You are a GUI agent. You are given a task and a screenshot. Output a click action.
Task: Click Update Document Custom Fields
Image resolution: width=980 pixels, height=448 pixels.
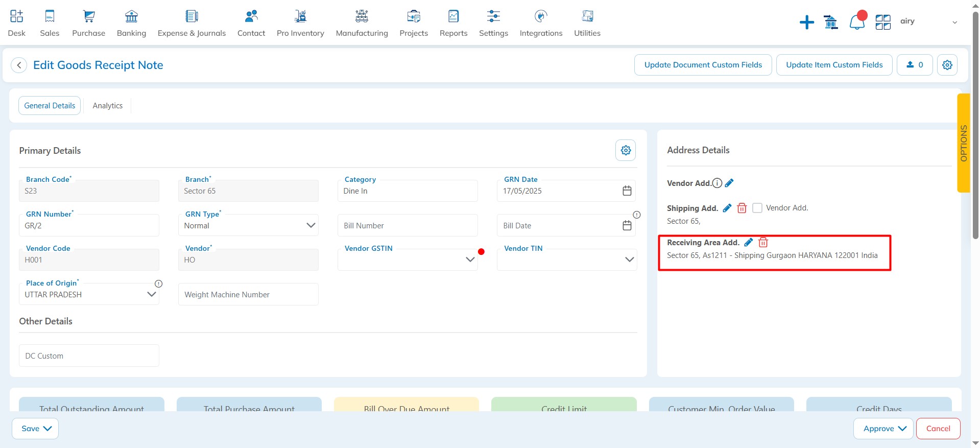pyautogui.click(x=703, y=65)
